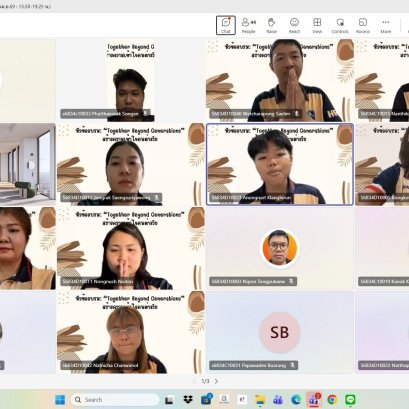This screenshot has width=409, height=409.
Task: Open the LINE app in taskbar
Action: pos(350,400)
